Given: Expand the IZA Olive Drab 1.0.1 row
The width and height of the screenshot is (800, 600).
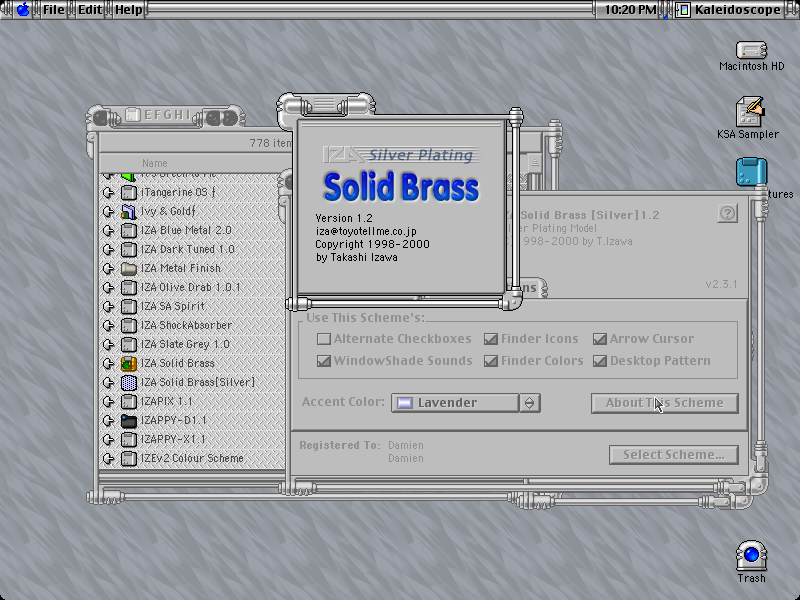Looking at the screenshot, I should click(108, 287).
